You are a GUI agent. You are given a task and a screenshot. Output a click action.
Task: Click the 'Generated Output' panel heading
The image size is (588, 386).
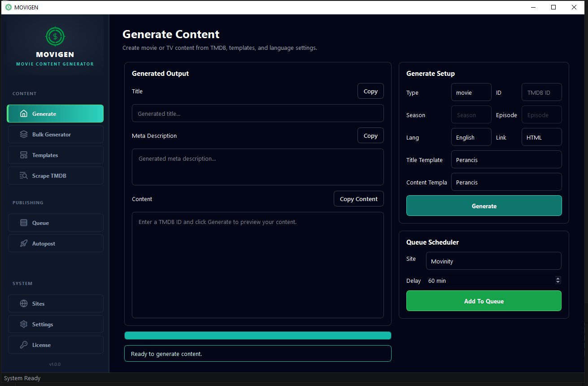point(161,74)
